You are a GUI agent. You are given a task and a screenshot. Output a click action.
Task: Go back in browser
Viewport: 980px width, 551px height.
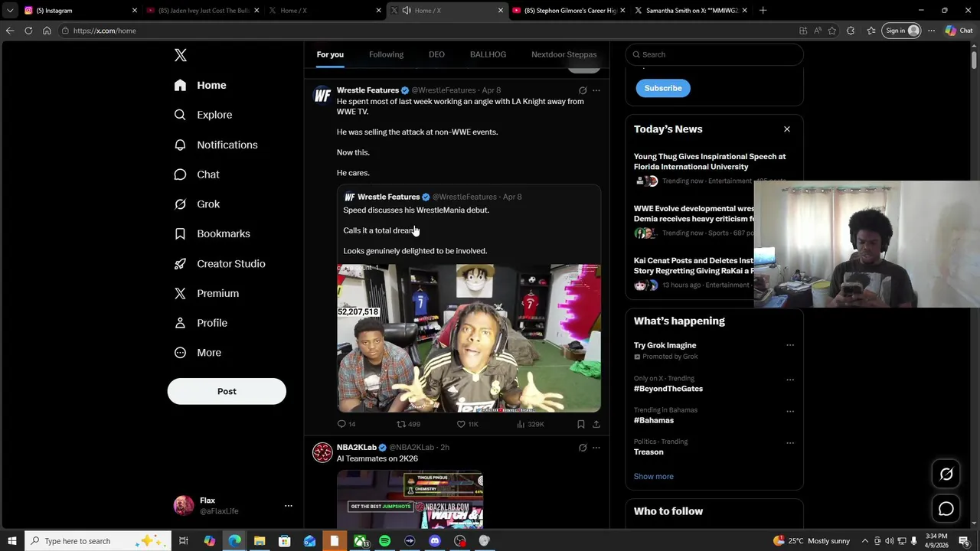10,31
